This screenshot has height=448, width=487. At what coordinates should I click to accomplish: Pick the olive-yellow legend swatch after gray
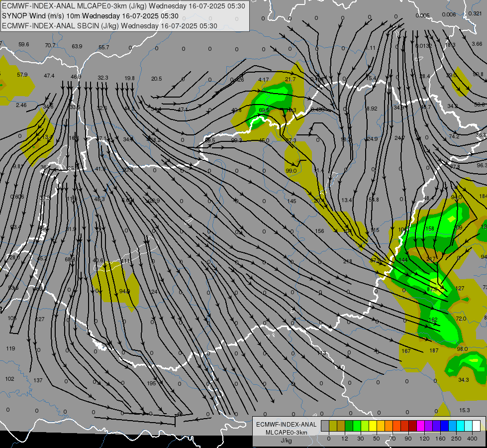333,426
